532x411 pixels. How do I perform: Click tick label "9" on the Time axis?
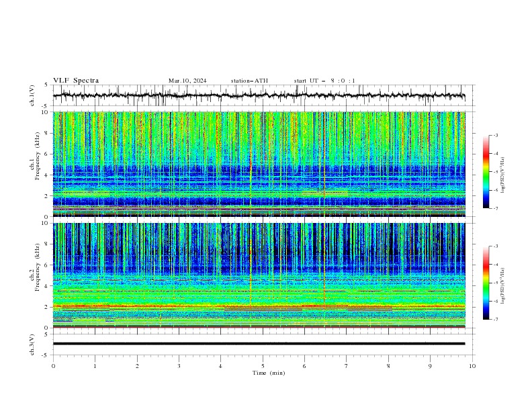[430, 366]
